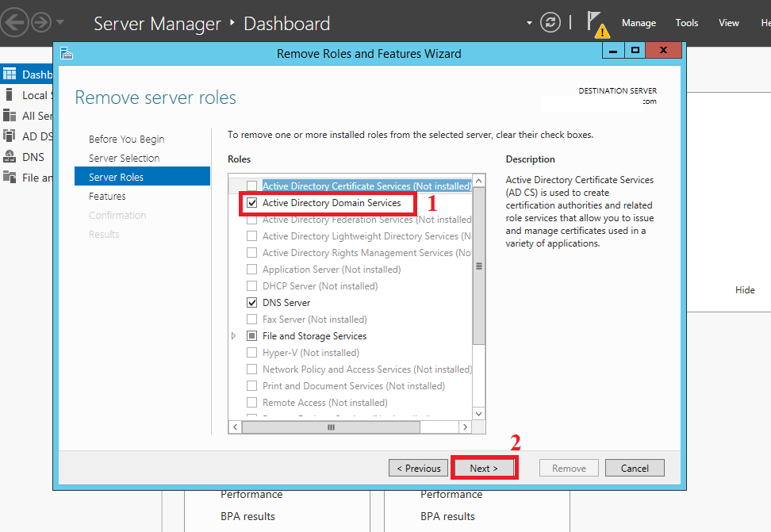Viewport: 771px width, 532px height.
Task: Expand the File and Storage Services role
Action: pos(234,335)
